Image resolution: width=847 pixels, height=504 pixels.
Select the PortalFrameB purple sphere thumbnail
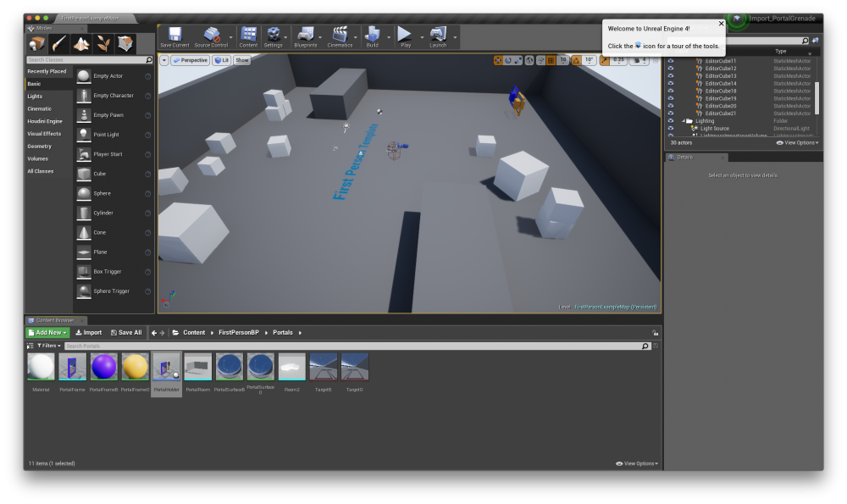pos(103,367)
